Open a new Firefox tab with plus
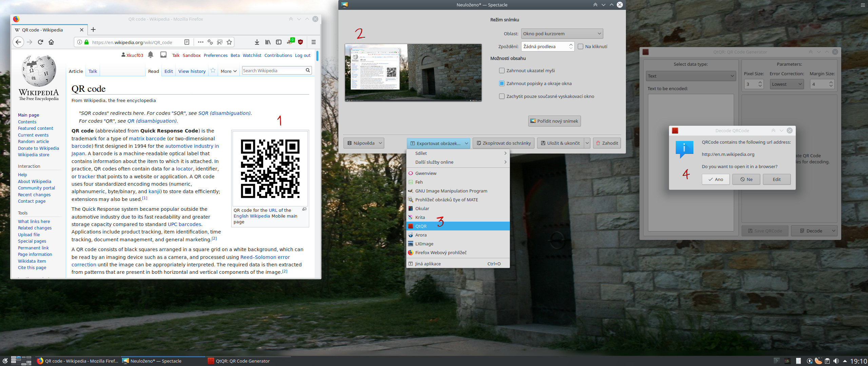 (93, 30)
